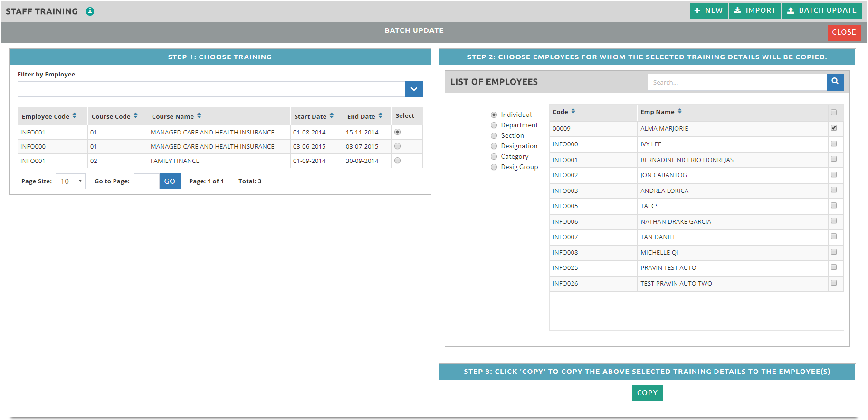Sort by Employee Code column arrows
This screenshot has width=868, height=420.
coord(75,116)
